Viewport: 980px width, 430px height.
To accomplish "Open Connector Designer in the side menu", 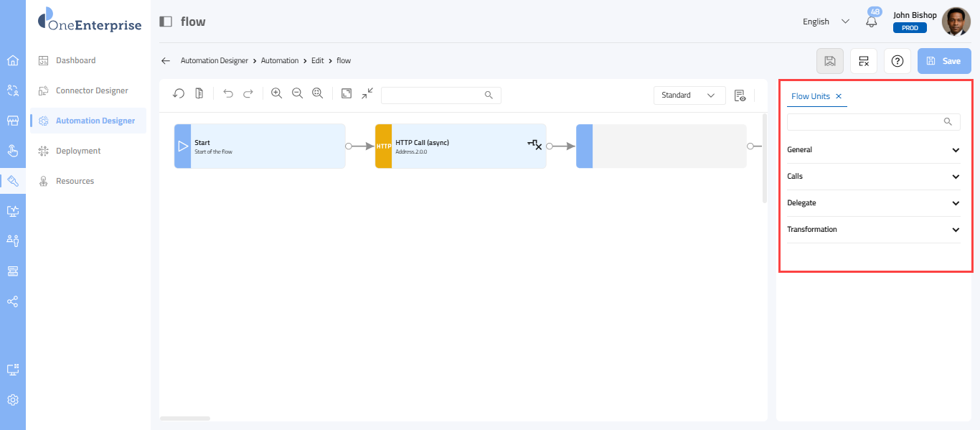I will pos(92,90).
